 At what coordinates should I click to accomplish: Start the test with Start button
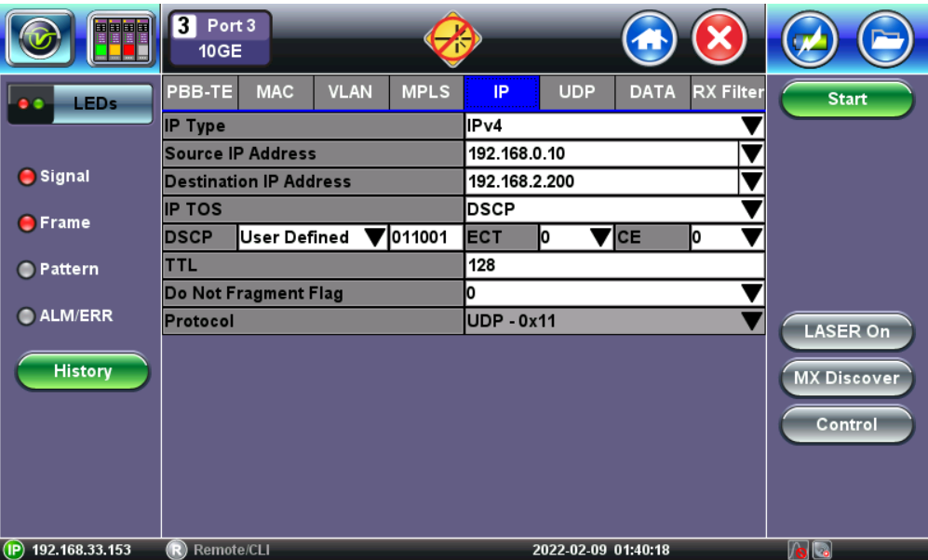[x=847, y=99]
